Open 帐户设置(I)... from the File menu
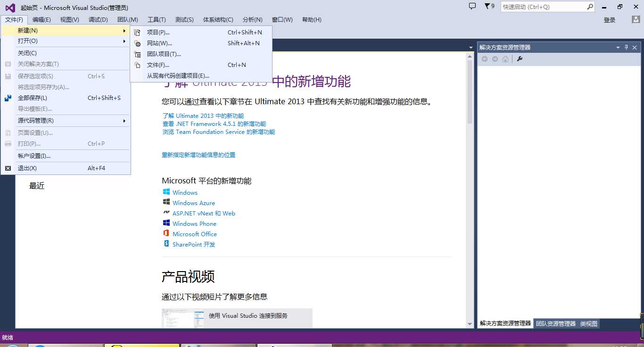Image resolution: width=644 pixels, height=347 pixels. pos(66,156)
